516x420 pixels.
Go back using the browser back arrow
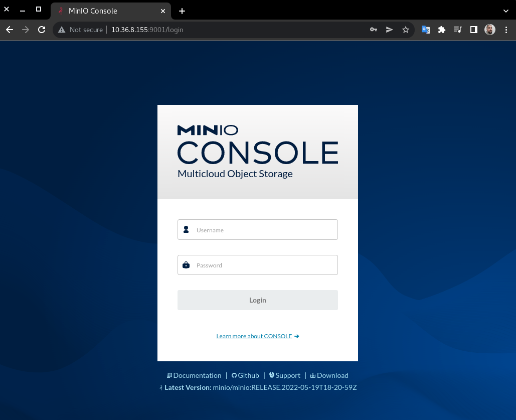tap(10, 30)
